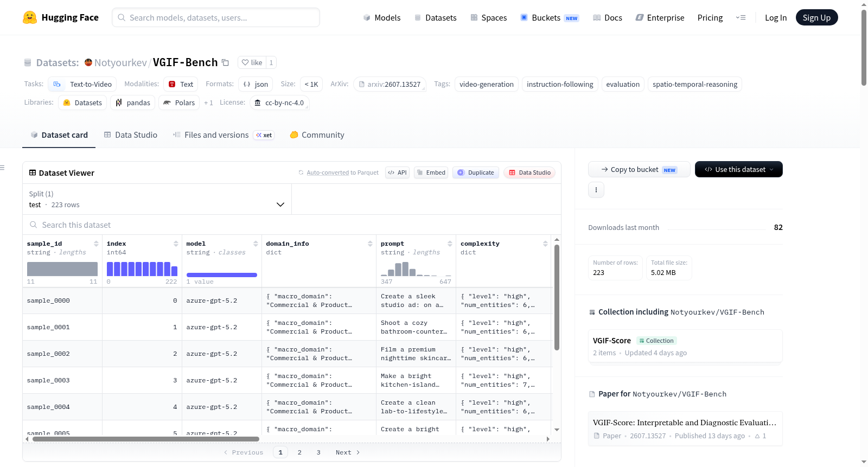Select the video-generation tag
Image resolution: width=868 pixels, height=467 pixels.
click(487, 84)
